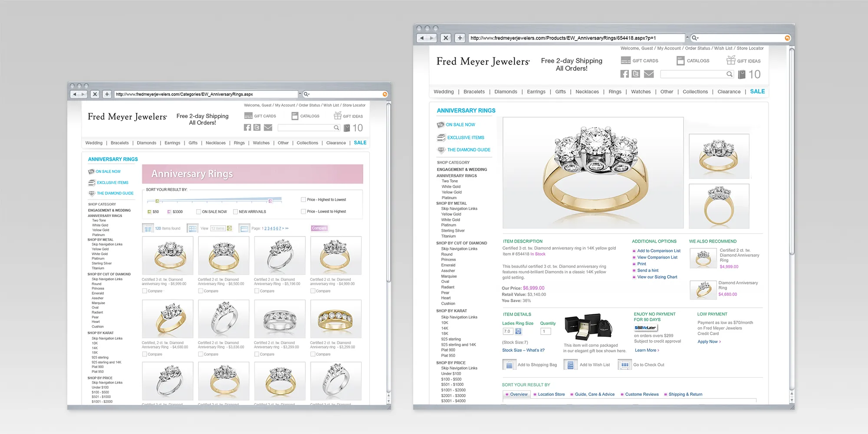Open SALE menu in the right window
Viewport: 868px width, 434px height.
(757, 91)
